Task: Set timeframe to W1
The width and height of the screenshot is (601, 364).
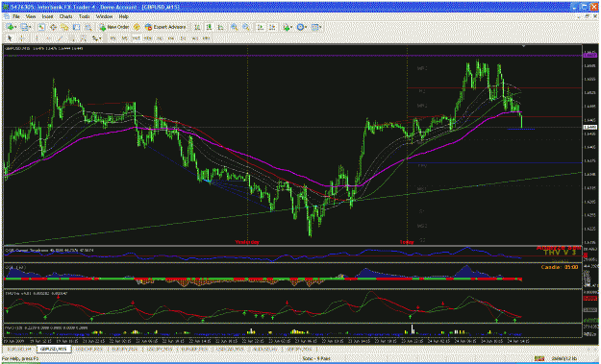Action: pyautogui.click(x=195, y=38)
